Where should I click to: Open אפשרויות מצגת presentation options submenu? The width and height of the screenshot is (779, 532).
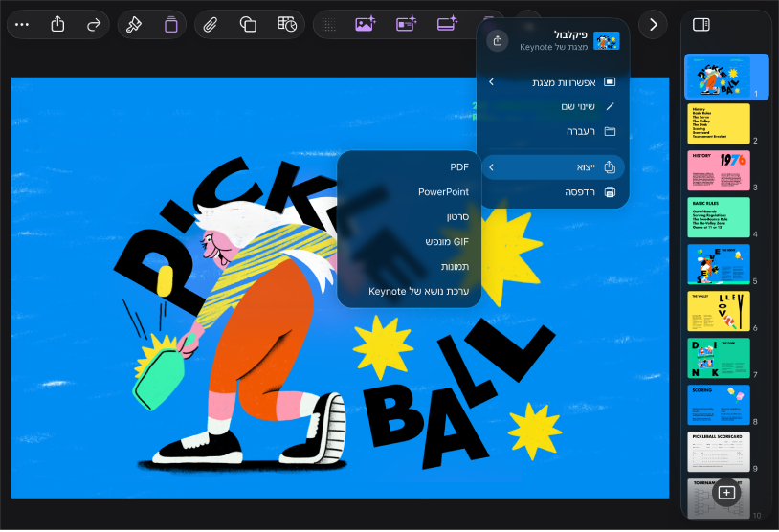click(x=553, y=82)
